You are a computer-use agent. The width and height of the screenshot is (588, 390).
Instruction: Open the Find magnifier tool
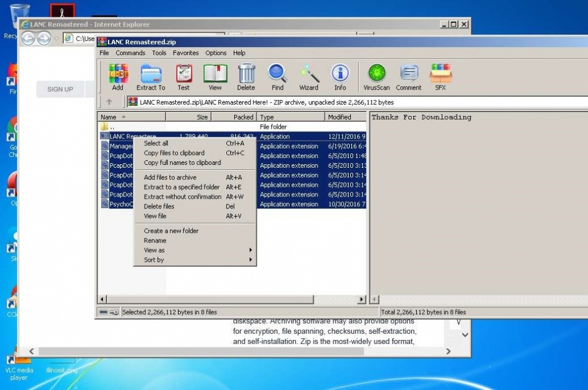click(277, 77)
